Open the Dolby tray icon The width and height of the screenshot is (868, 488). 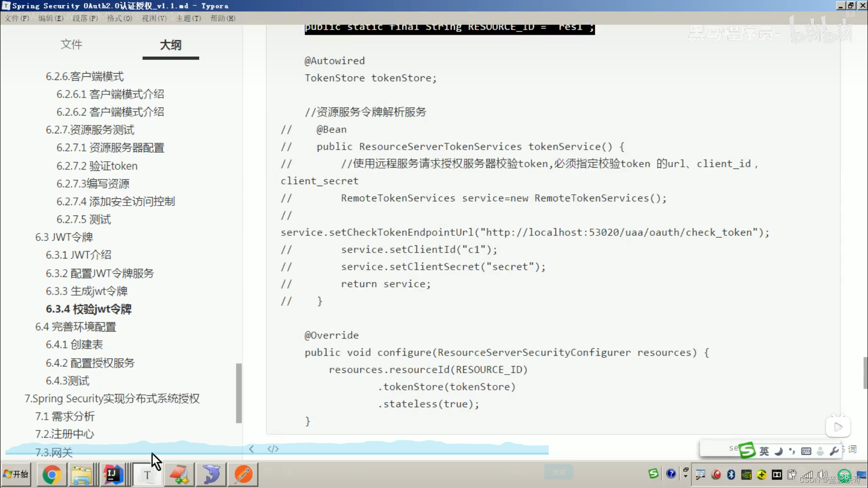point(777,474)
